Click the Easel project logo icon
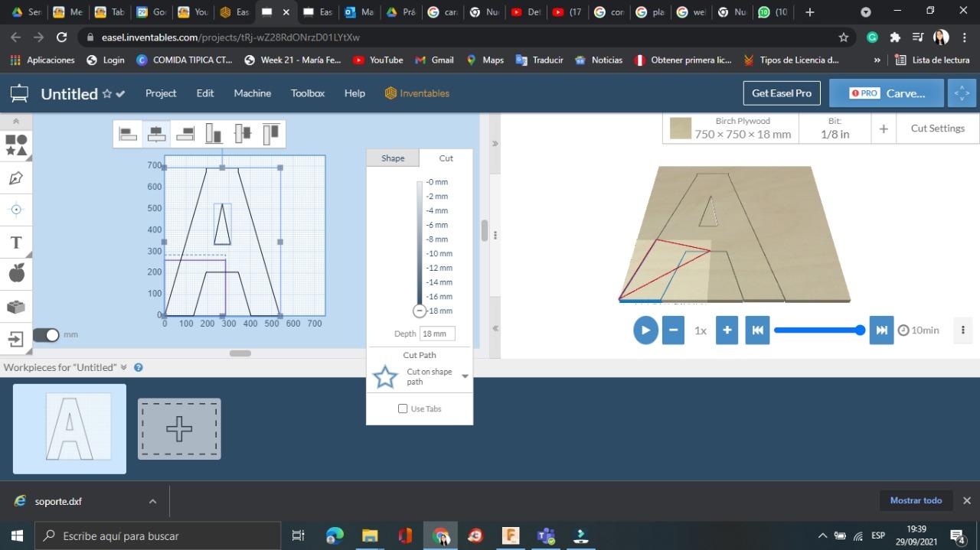 [x=19, y=93]
